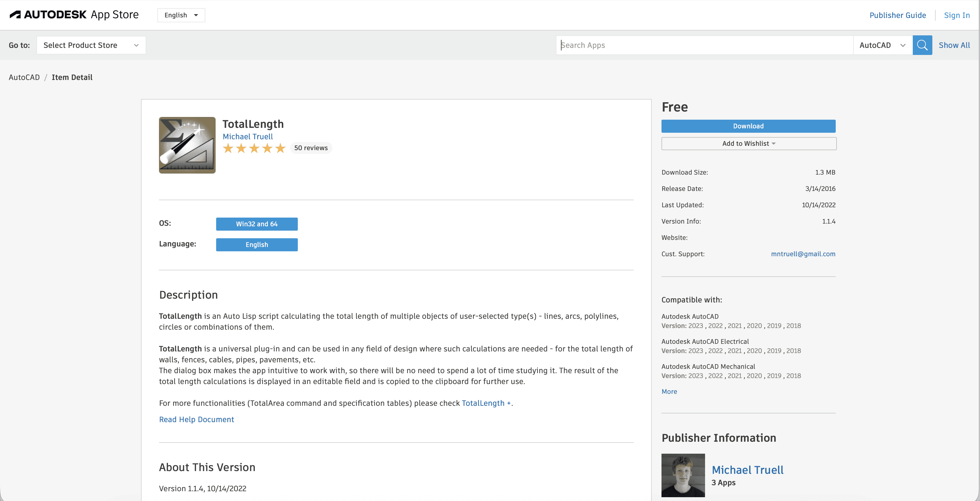This screenshot has height=501, width=980.
Task: Open the 50 reviews badge
Action: (310, 148)
